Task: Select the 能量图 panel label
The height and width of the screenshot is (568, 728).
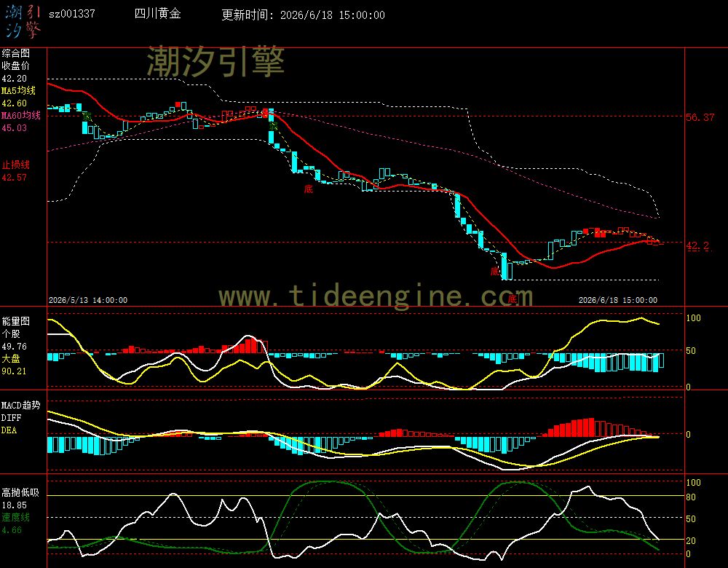Action: [x=16, y=321]
